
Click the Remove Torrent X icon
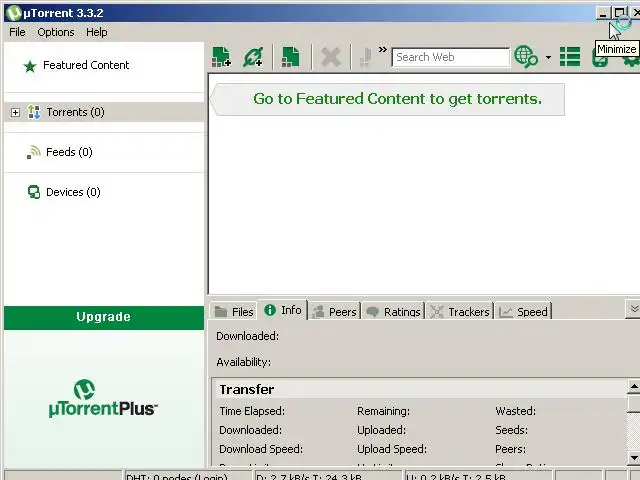[331, 57]
